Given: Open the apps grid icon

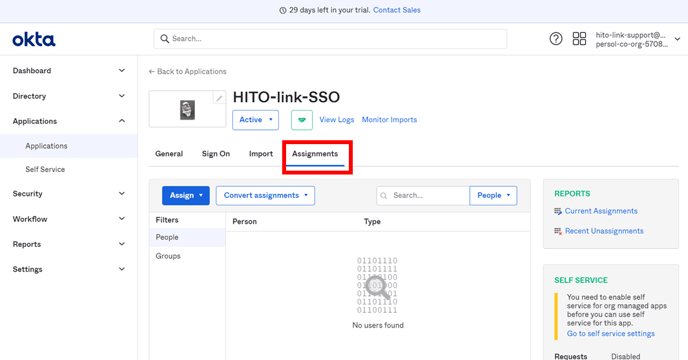Looking at the screenshot, I should (579, 39).
